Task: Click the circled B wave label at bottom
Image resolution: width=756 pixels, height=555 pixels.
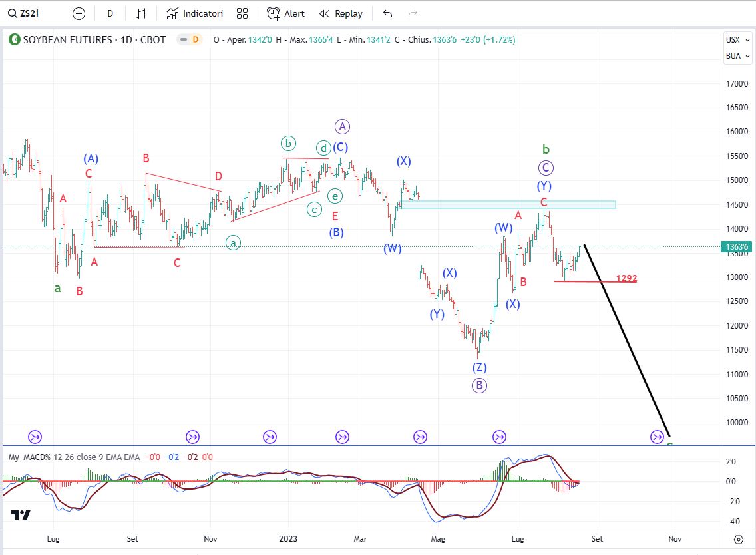Action: pos(479,385)
